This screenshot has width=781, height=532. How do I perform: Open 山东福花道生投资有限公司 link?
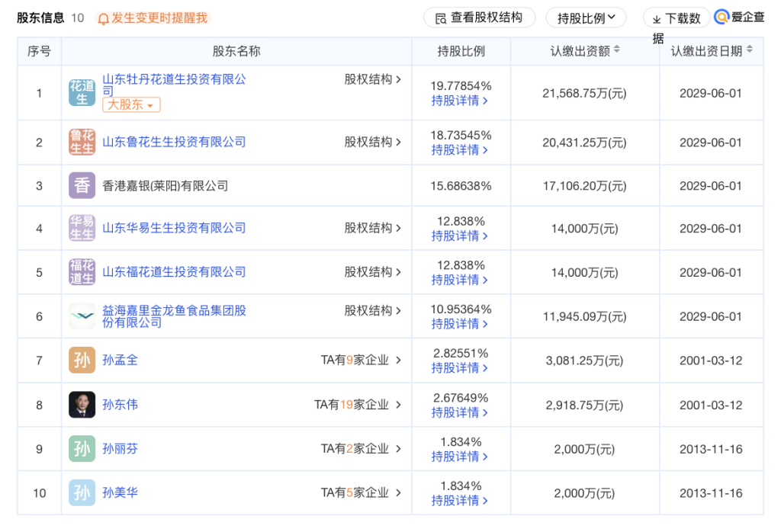(x=174, y=272)
